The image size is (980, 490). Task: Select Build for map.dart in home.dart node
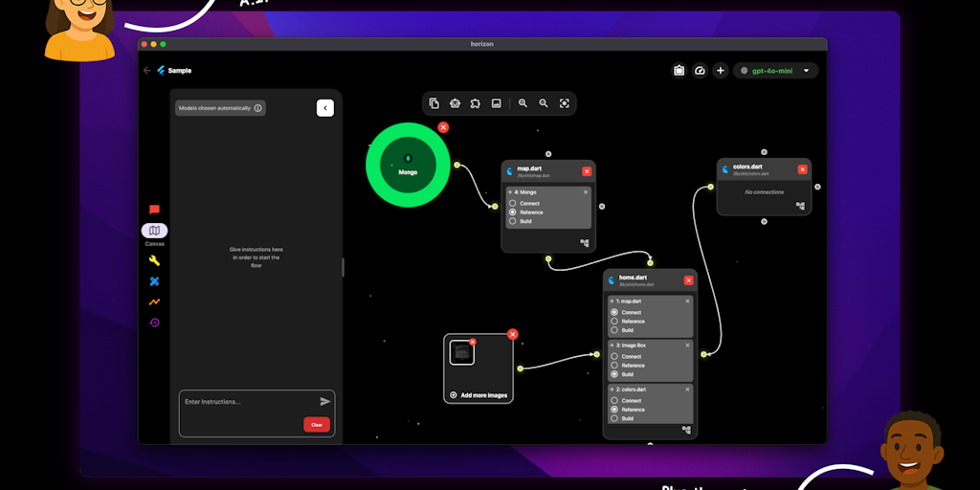point(614,330)
